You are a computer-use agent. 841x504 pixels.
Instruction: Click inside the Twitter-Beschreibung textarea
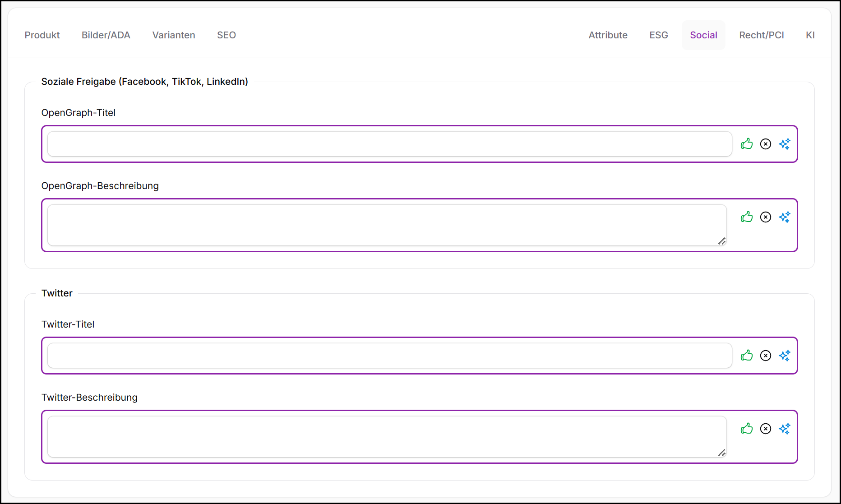pyautogui.click(x=387, y=437)
